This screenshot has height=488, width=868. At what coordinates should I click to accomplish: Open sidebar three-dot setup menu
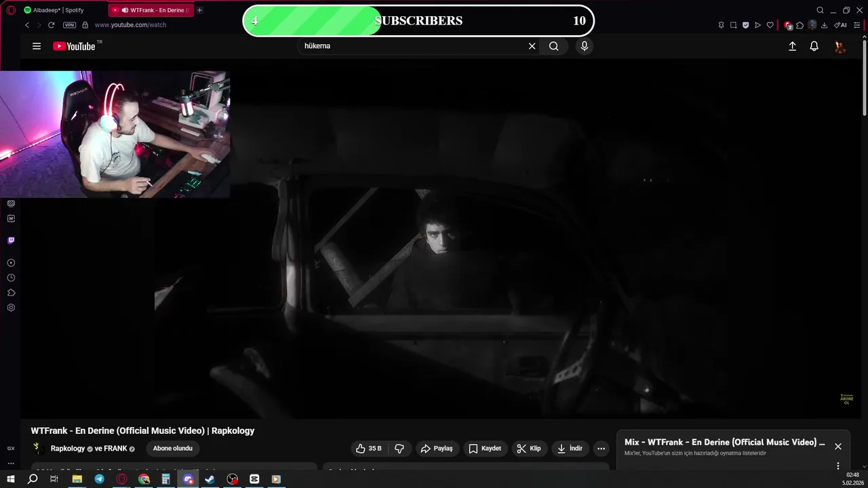[11, 464]
